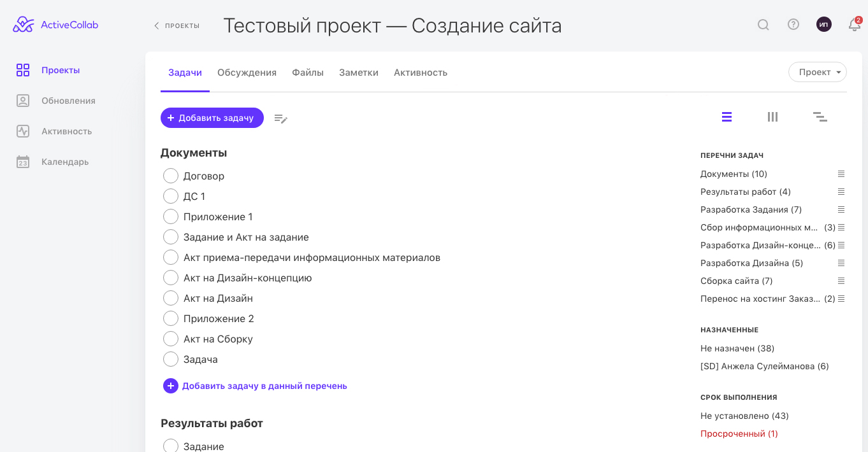Open the user avatar profile menu
This screenshot has height=452, width=868.
point(823,25)
